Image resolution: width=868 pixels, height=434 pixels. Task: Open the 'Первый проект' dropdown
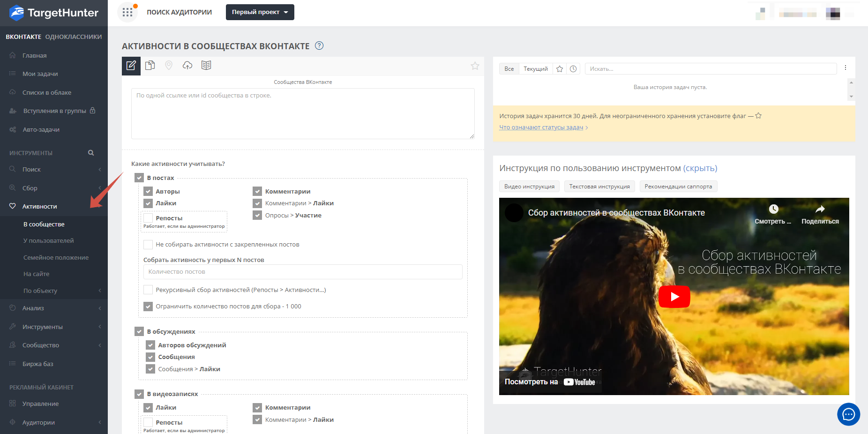pos(260,12)
